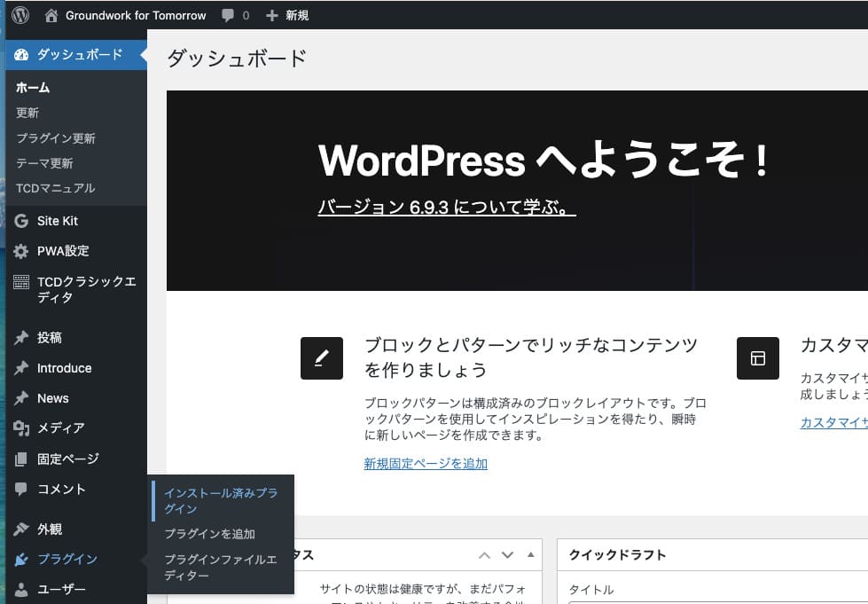The image size is (868, 604).
Task: Click the プラグイン plug icon
Action: pos(20,559)
